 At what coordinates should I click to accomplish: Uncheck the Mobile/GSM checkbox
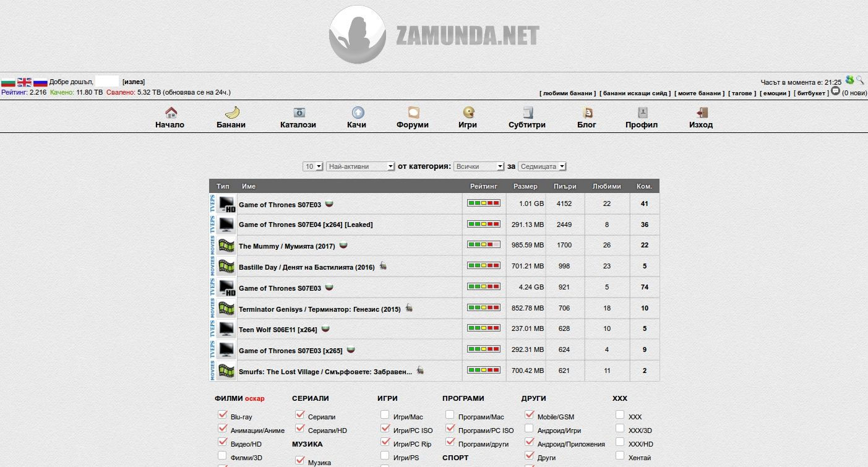coord(529,414)
